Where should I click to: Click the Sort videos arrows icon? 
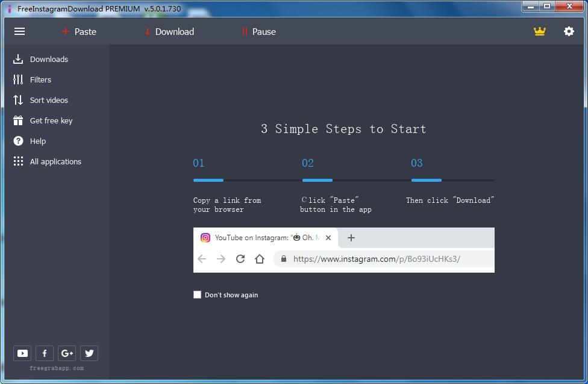tap(18, 100)
